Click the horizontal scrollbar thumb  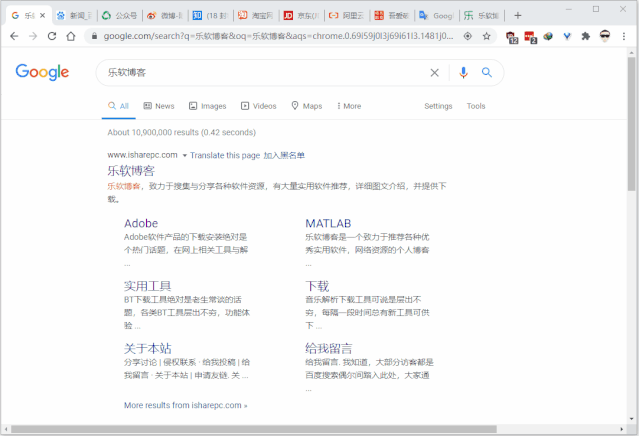[x=253, y=429]
